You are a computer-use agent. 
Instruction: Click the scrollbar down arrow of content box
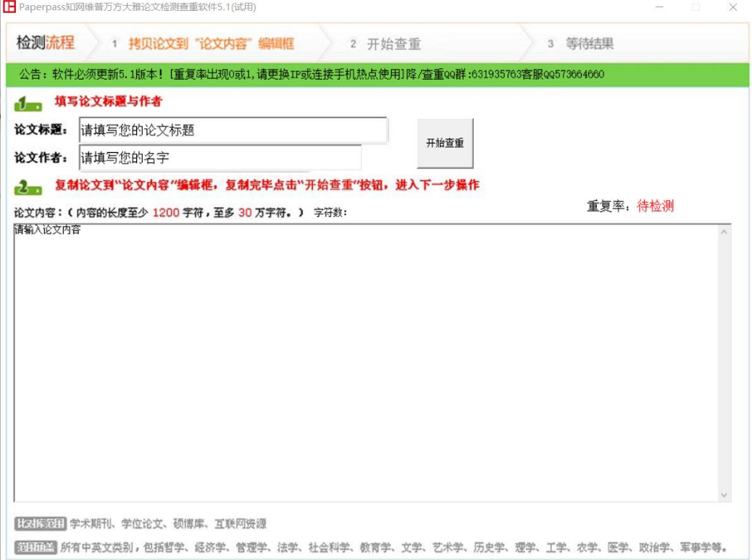724,495
